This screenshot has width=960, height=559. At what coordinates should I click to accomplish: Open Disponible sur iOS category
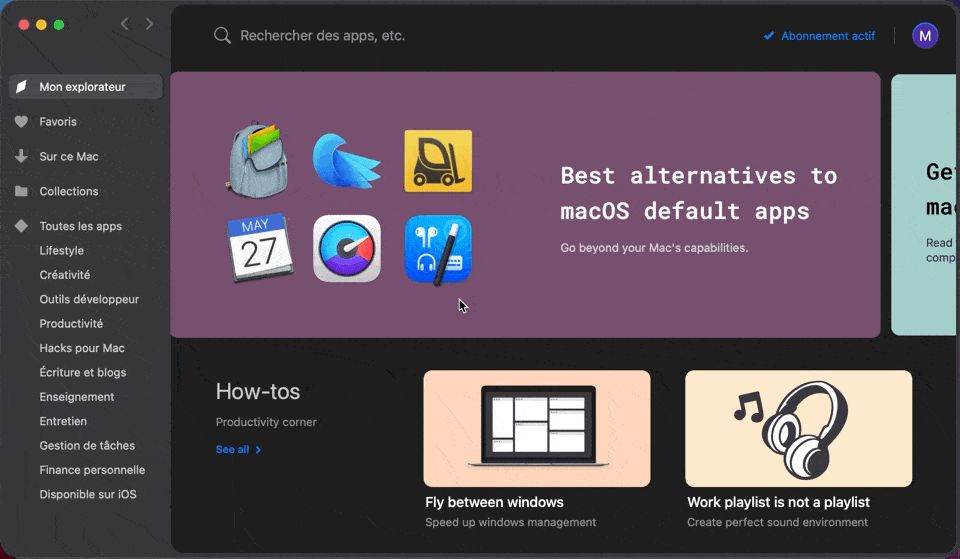pos(88,494)
